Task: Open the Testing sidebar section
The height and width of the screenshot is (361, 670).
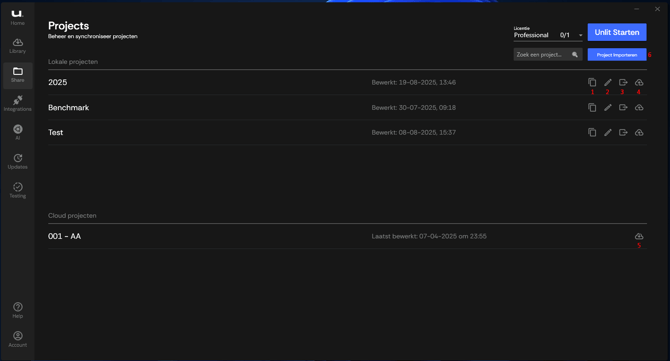Action: pos(18,191)
